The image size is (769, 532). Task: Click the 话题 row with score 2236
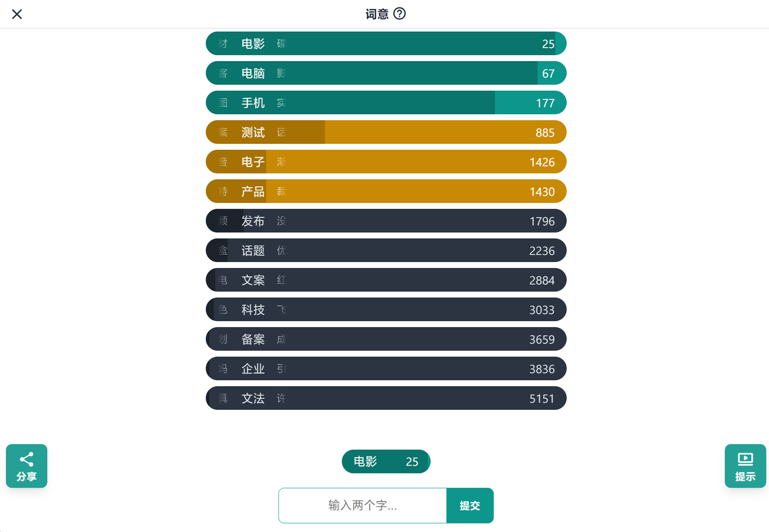pos(386,251)
